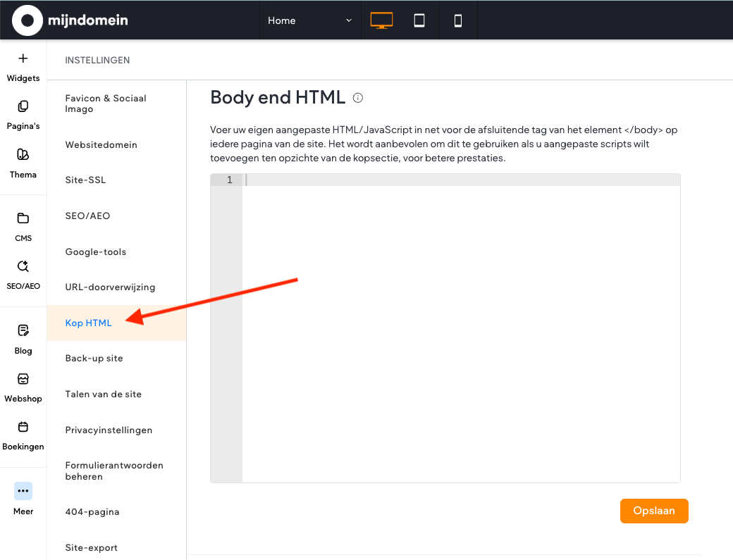Switch to tablet preview mode
The height and width of the screenshot is (560, 733).
point(419,20)
